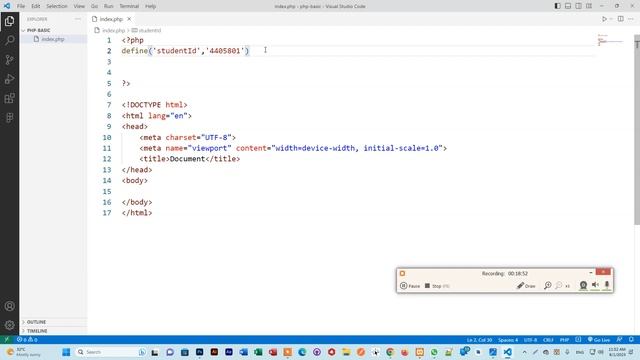
Task: Open the Go menu
Action: 94,6
